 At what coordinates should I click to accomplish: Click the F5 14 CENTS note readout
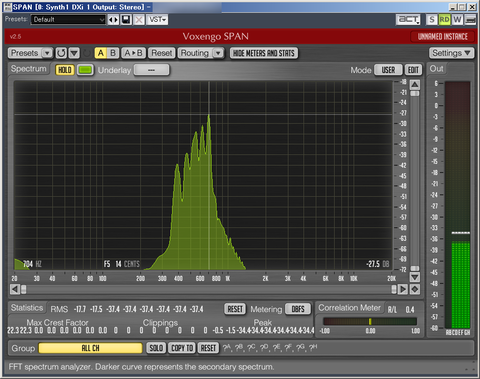[121, 264]
